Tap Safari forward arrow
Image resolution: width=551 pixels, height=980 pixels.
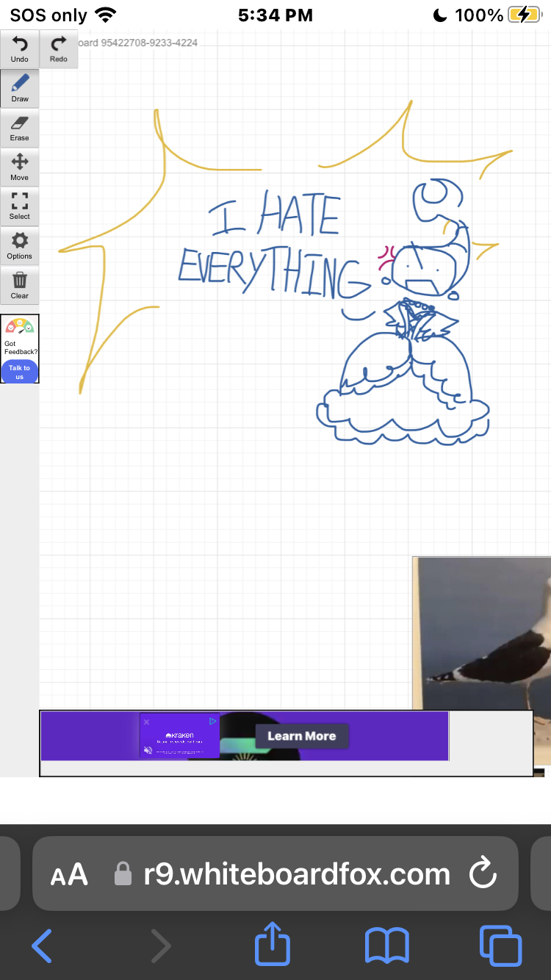(160, 945)
